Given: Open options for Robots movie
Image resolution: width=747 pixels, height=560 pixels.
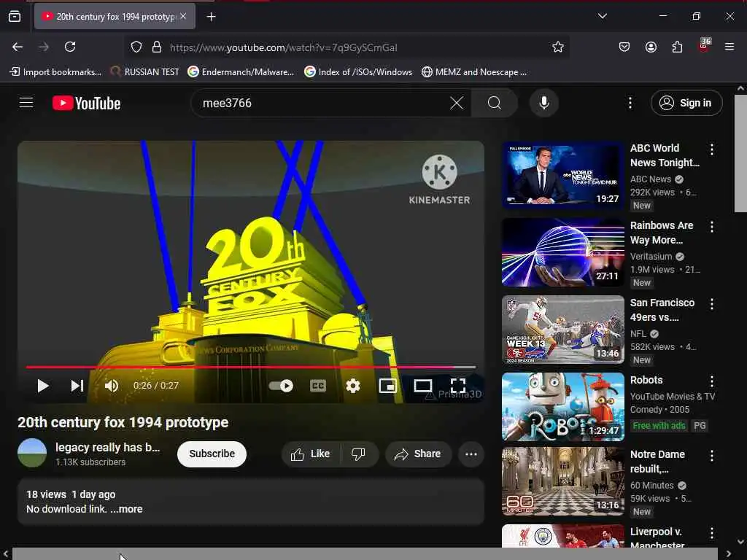Looking at the screenshot, I should click(712, 381).
